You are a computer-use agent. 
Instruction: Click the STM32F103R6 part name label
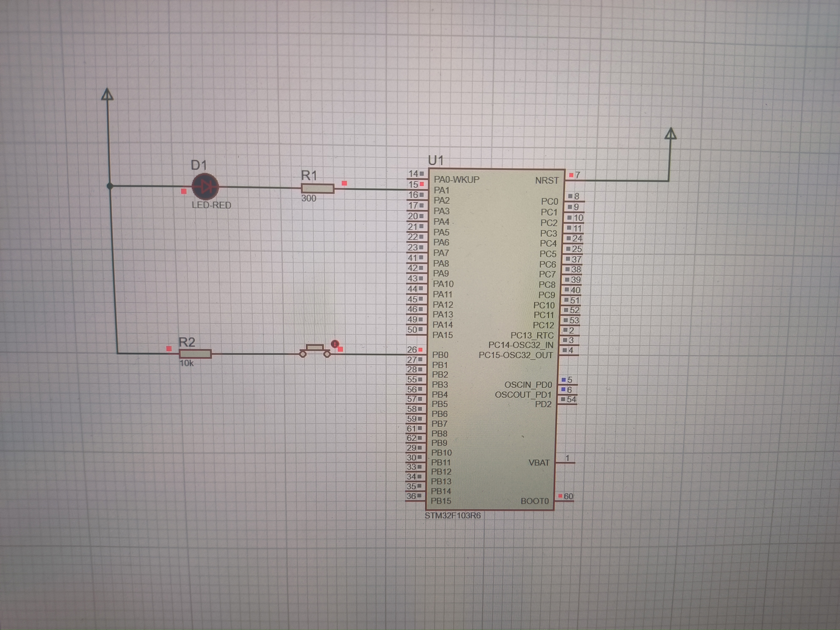pyautogui.click(x=453, y=516)
